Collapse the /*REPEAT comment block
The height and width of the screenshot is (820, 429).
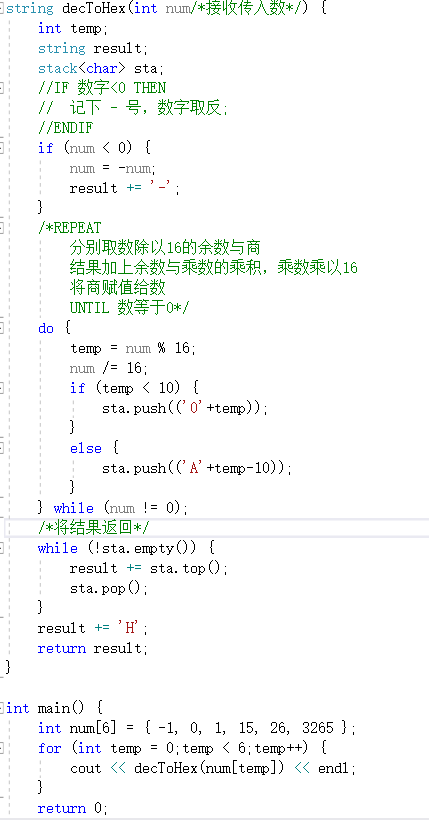pyautogui.click(x=2, y=228)
